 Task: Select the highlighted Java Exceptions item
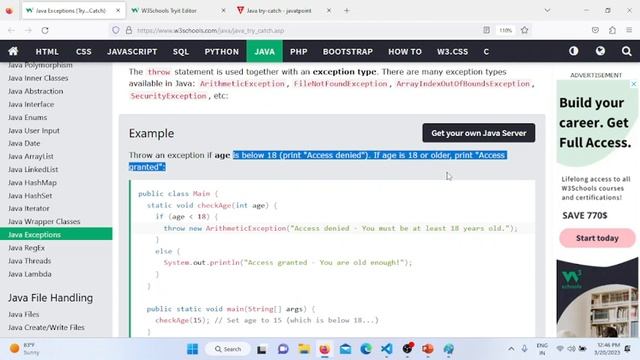click(x=56, y=234)
